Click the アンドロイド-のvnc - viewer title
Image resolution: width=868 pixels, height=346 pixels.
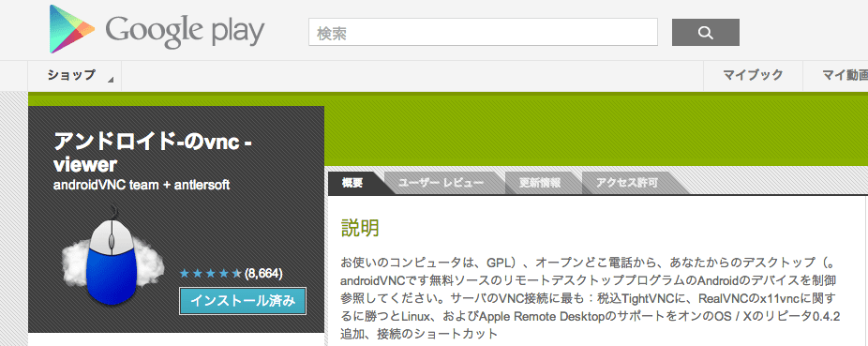(x=153, y=153)
